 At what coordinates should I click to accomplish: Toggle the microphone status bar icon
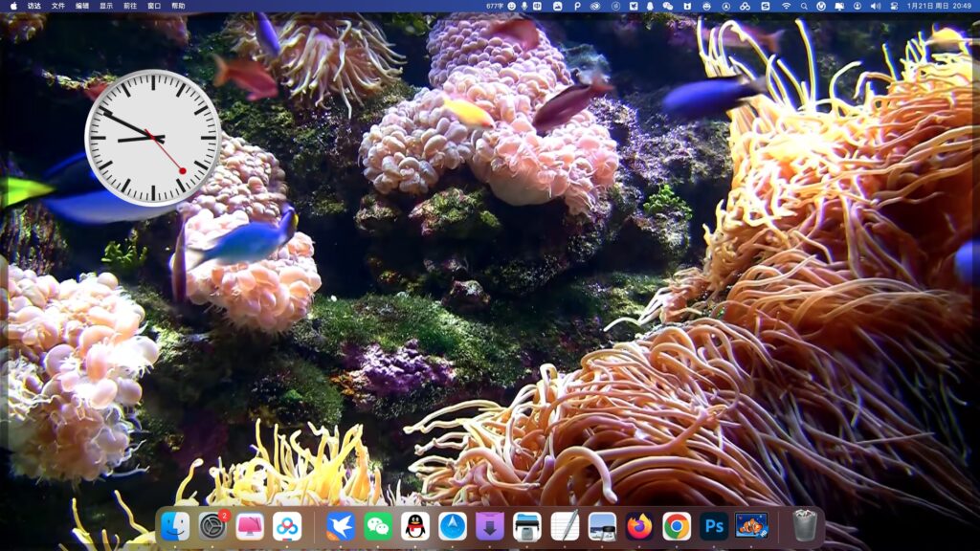click(524, 8)
